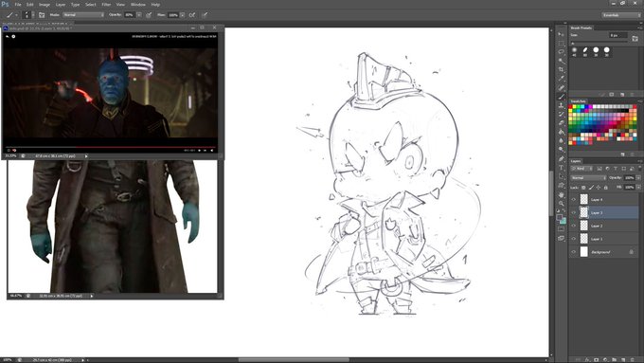
Task: Toggle lock transparent pixels
Action: click(x=583, y=188)
